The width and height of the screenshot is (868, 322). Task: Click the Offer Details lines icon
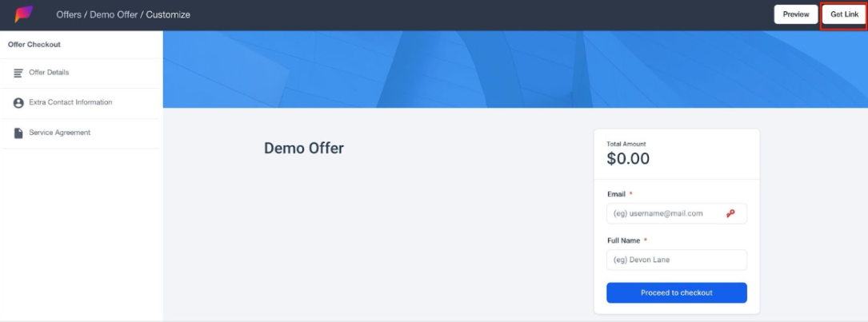[x=18, y=73]
